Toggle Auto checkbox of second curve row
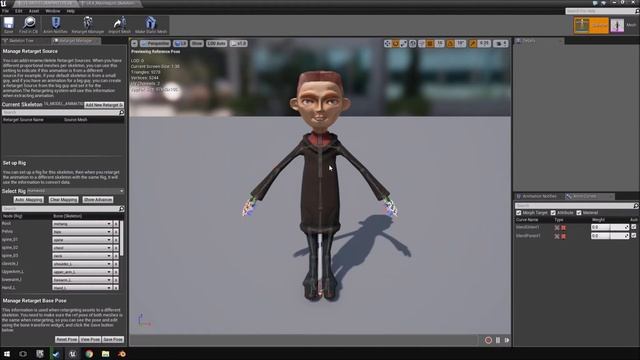 pyautogui.click(x=633, y=236)
